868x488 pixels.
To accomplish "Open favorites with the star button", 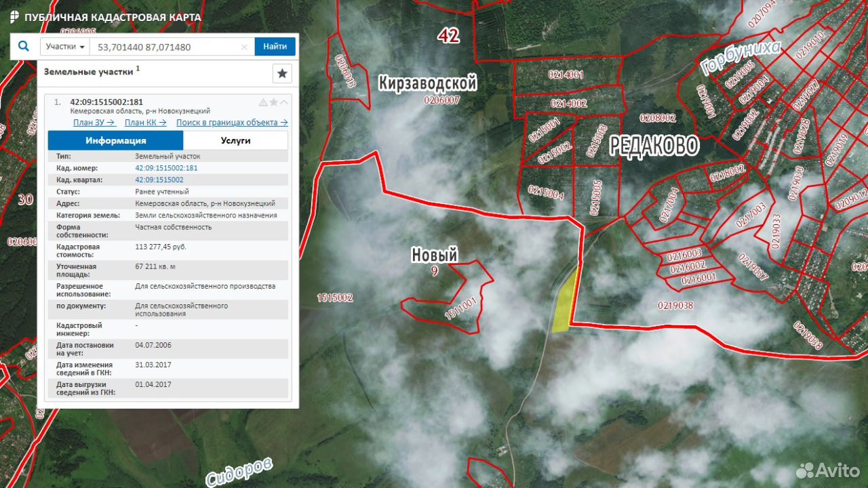I will pos(282,74).
